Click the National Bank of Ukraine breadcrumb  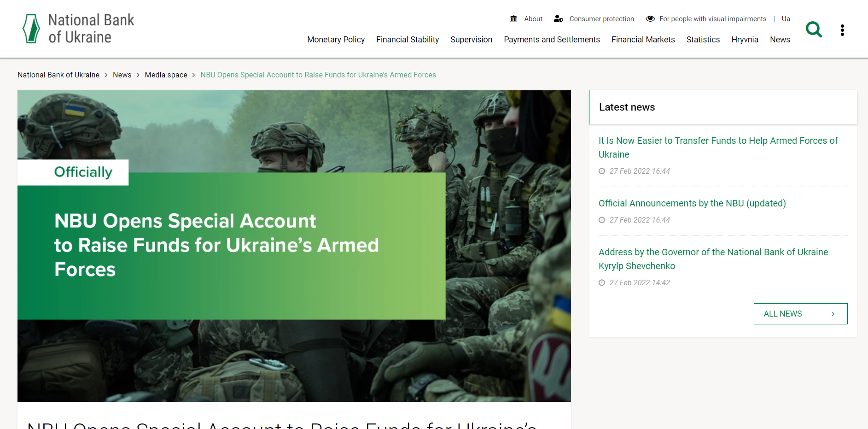pyautogui.click(x=58, y=75)
